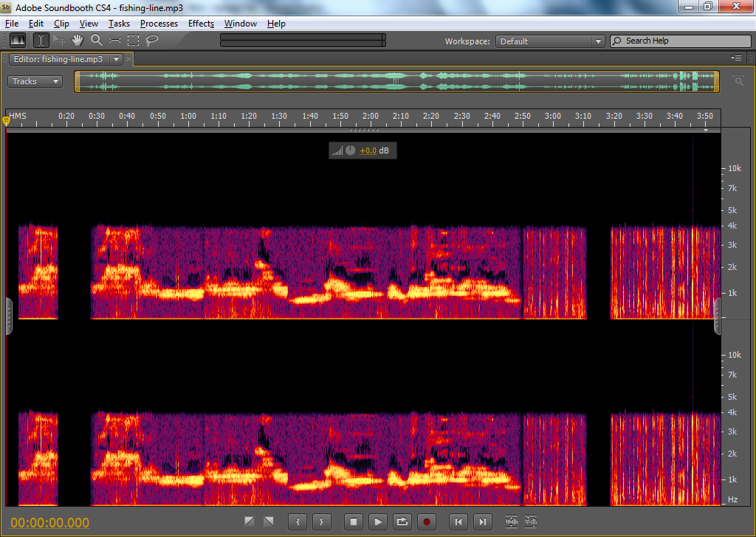
Task: Toggle loop playback
Action: pyautogui.click(x=402, y=522)
